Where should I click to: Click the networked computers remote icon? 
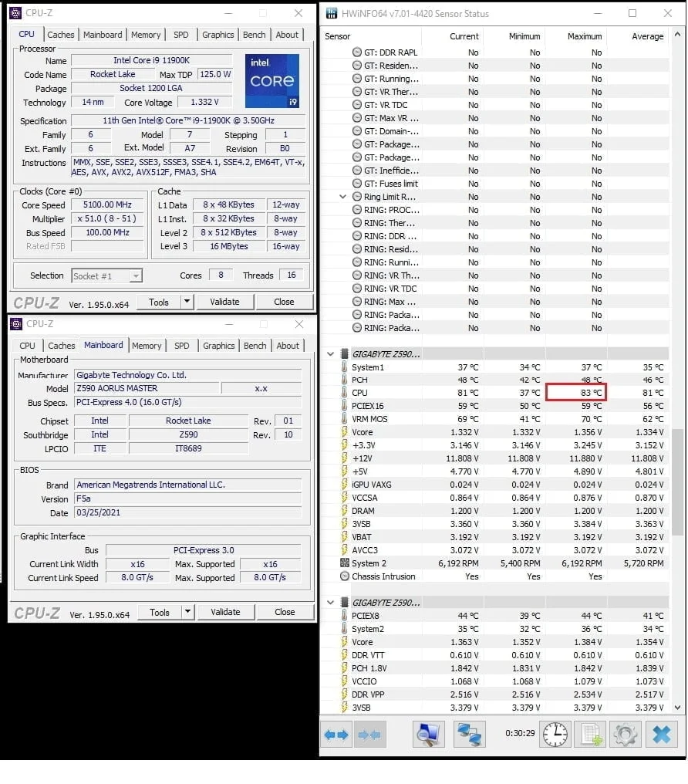pyautogui.click(x=469, y=735)
